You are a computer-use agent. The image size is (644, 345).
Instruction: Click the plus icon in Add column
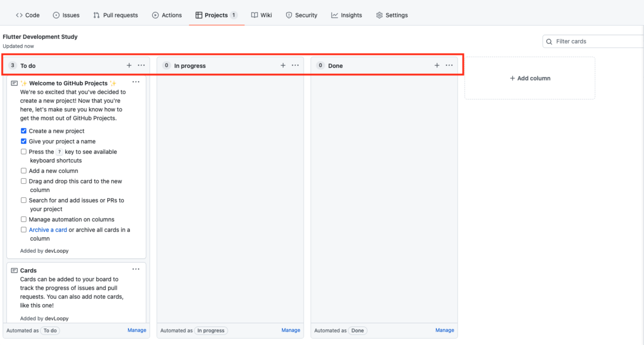click(x=512, y=78)
